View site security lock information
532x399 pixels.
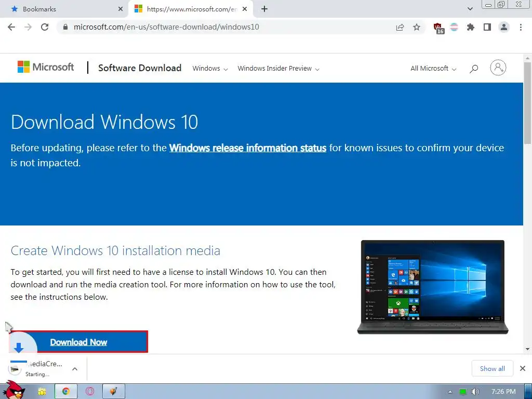point(65,27)
